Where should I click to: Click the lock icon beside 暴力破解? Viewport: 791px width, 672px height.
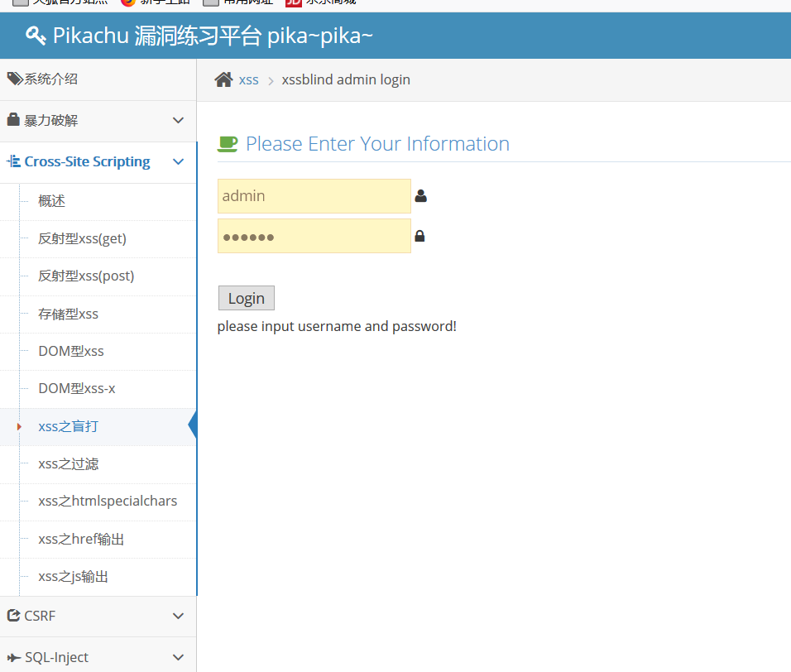pos(13,120)
